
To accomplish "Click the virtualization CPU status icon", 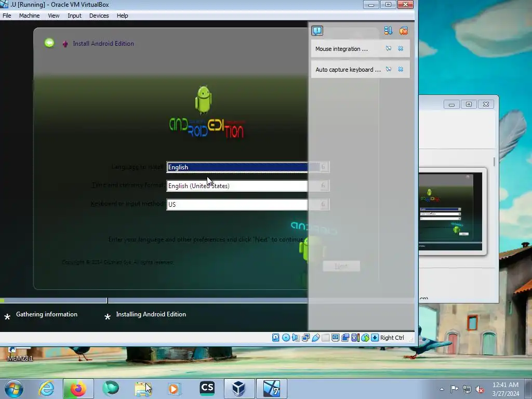I will point(355,338).
